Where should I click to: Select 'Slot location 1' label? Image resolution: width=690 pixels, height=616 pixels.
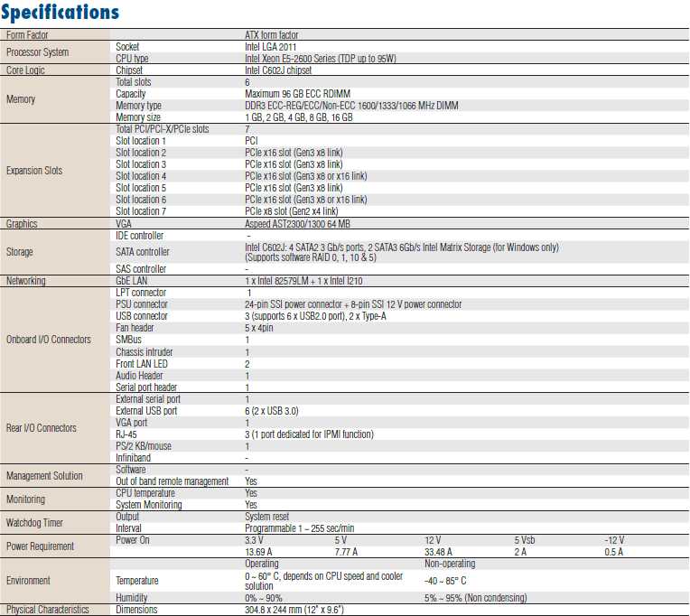(x=141, y=141)
